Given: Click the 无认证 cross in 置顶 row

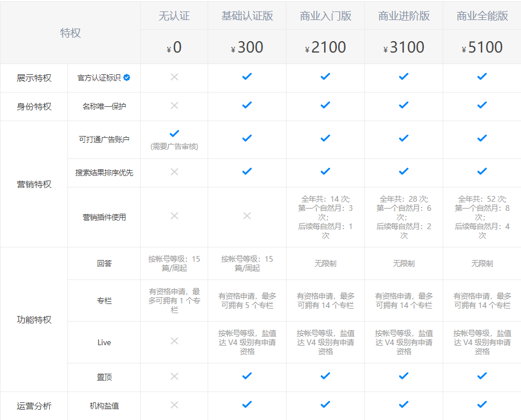Looking at the screenshot, I should coord(174,377).
